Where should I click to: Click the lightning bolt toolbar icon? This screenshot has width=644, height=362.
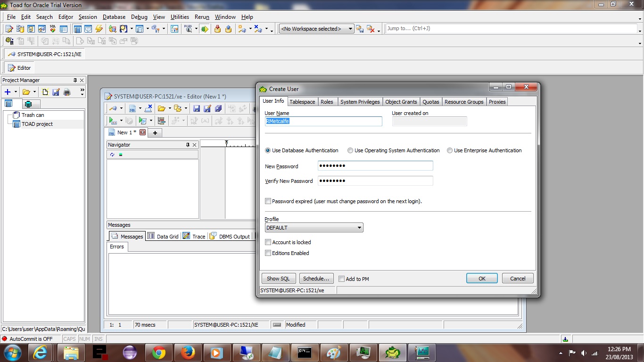point(99,29)
